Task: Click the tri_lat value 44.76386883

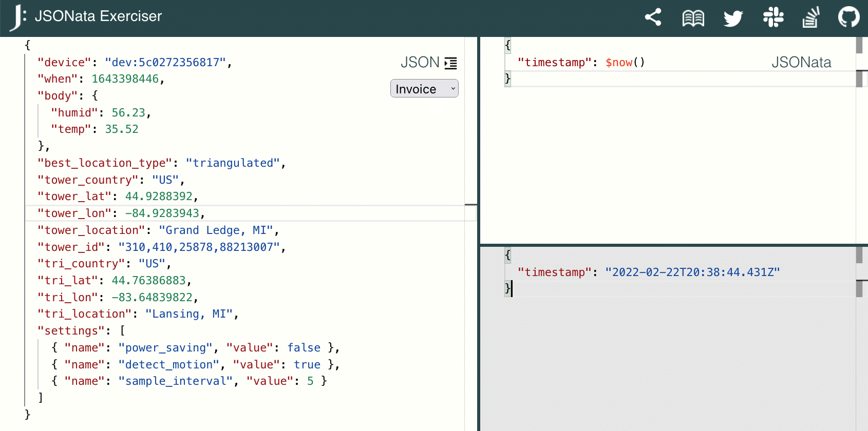Action: (148, 281)
